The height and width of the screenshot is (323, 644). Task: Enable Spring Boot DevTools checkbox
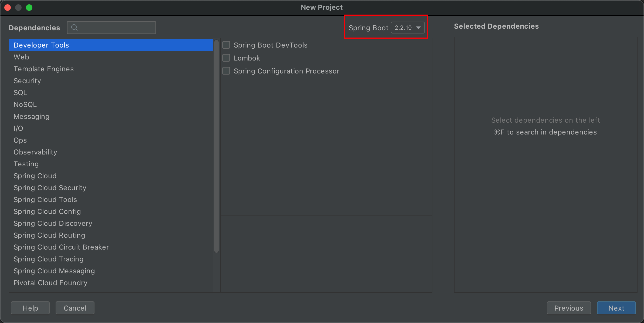[x=226, y=45]
